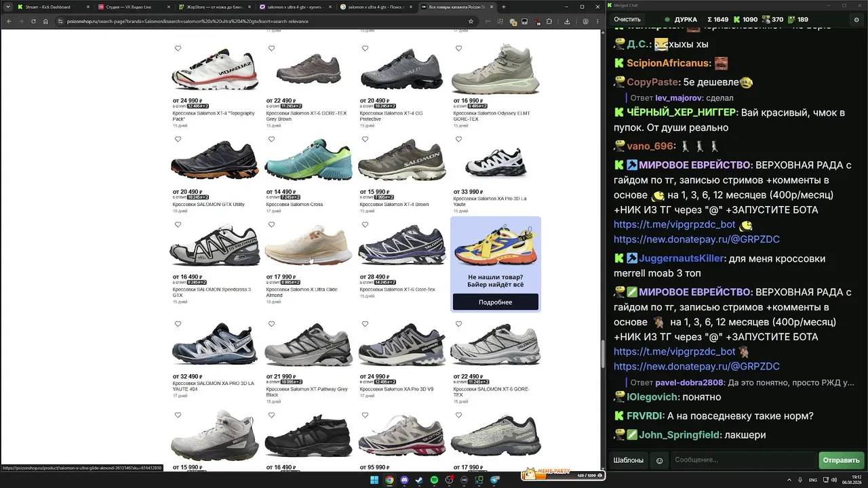Select the Poizon catalog browser tab
This screenshot has width=868, height=488.
click(456, 7)
